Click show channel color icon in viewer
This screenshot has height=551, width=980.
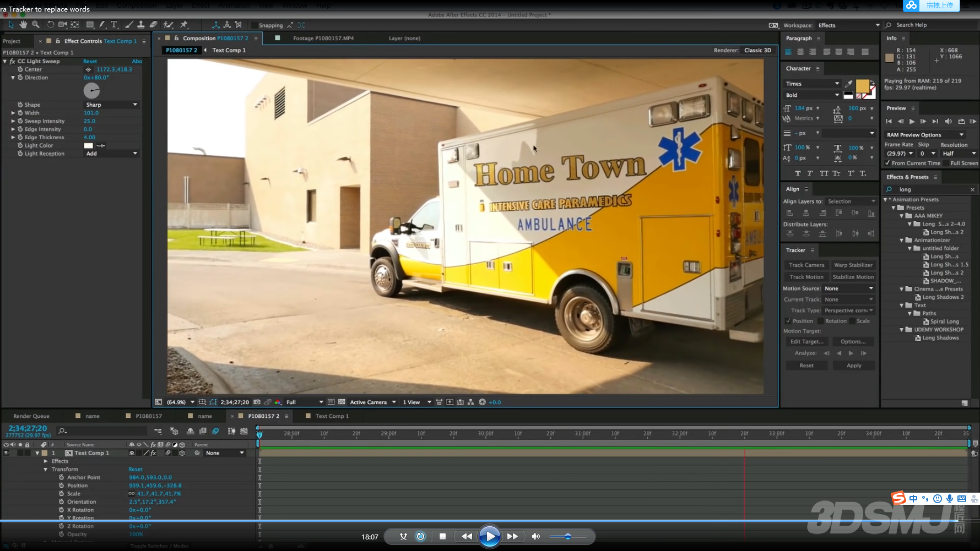point(278,402)
